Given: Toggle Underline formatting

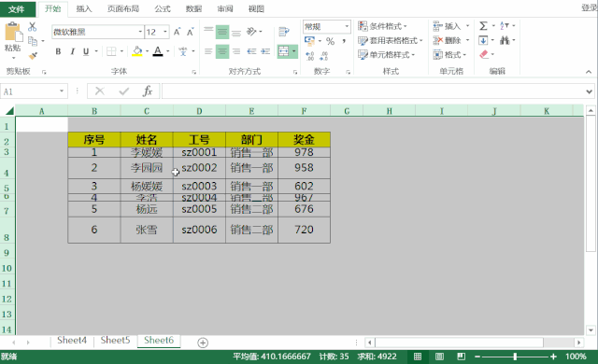Looking at the screenshot, I should 86,51.
